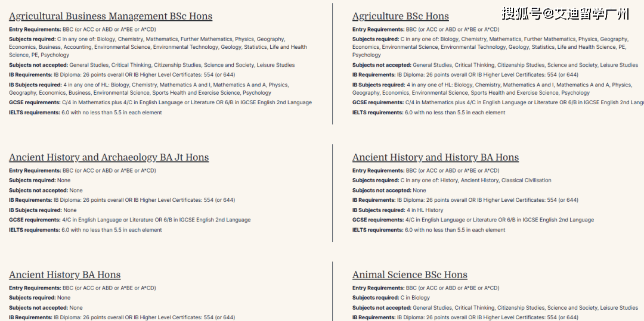Click GCSE requirements under Agricultural Business Management
Screen dimensions: 644x321
pos(160,102)
